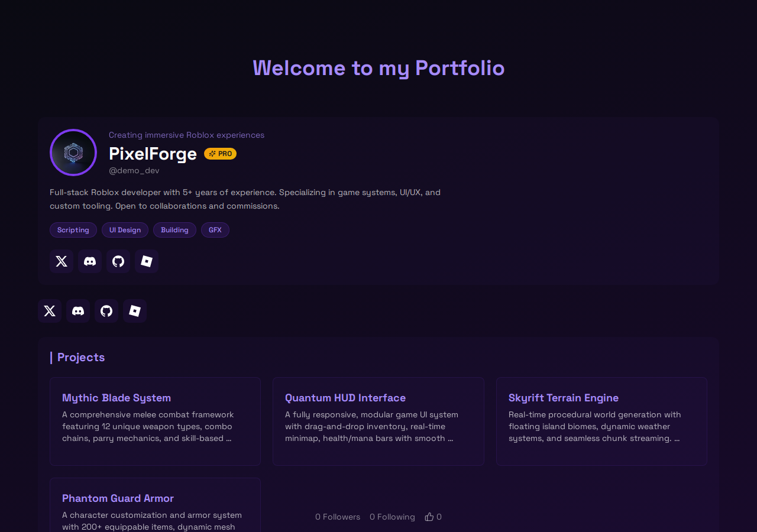The height and width of the screenshot is (532, 757).
Task: Open the Mythic Blade System project card
Action: click(155, 421)
